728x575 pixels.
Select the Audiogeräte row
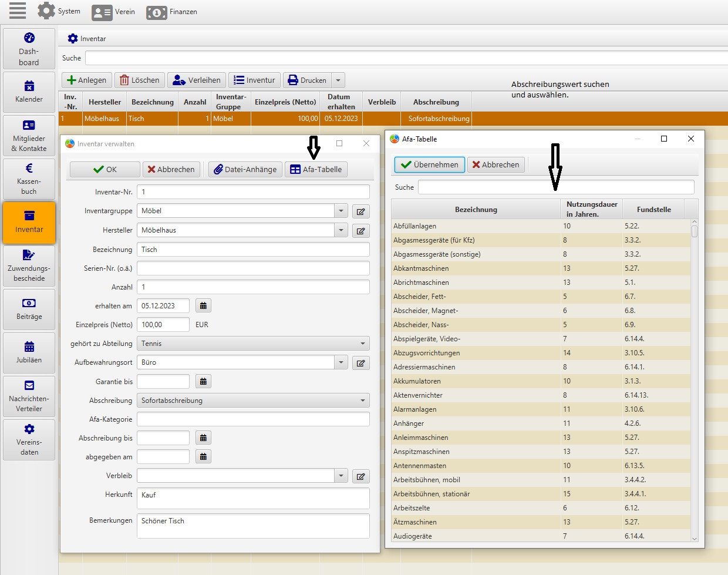click(541, 536)
